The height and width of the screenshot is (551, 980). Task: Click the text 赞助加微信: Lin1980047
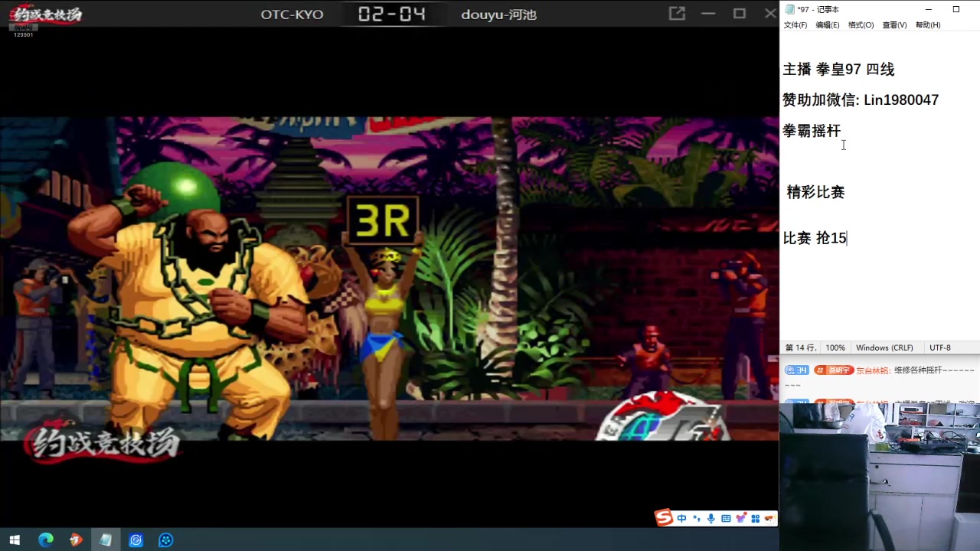[x=861, y=100]
